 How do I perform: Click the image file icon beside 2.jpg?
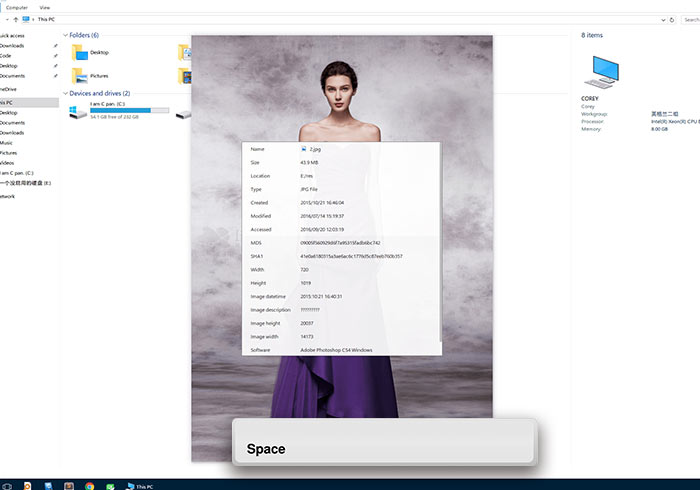304,149
